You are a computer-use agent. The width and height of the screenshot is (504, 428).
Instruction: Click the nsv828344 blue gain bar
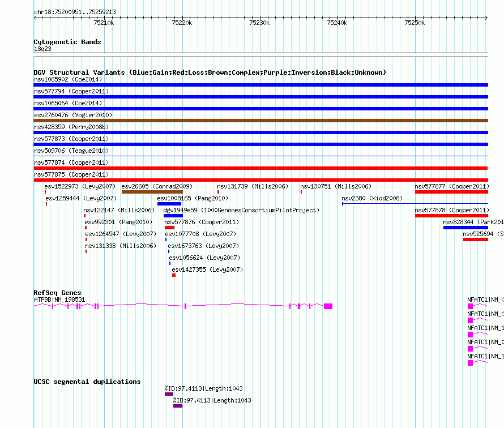(x=465, y=228)
